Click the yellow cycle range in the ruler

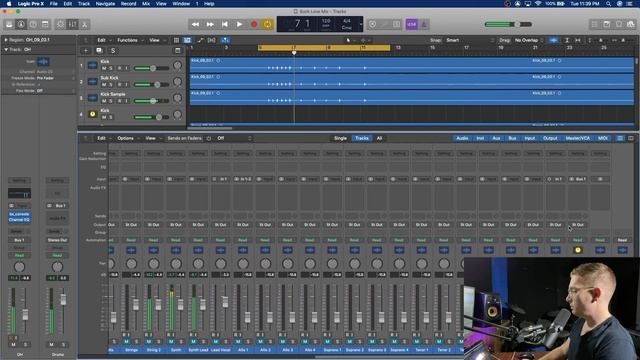[x=324, y=48]
